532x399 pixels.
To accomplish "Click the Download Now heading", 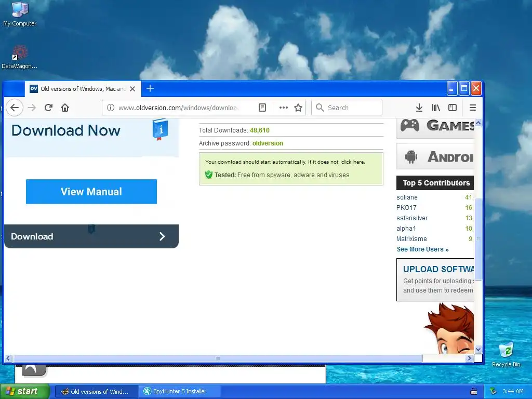I will (66, 130).
